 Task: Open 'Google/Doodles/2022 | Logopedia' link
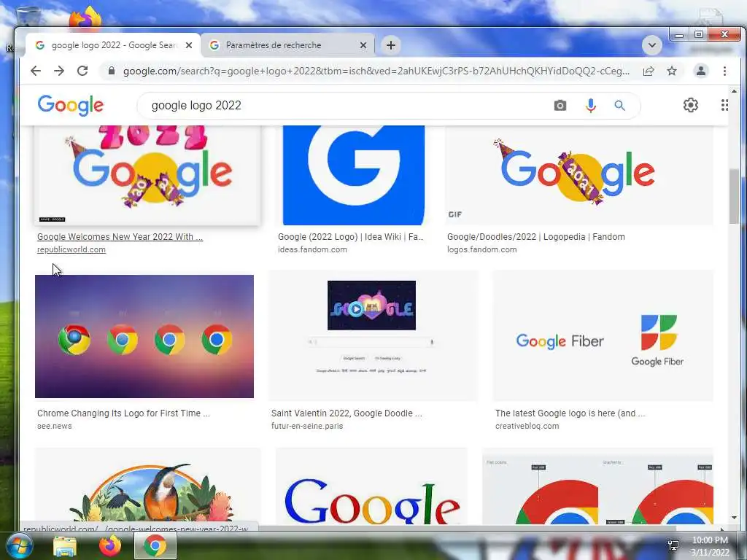coord(536,237)
